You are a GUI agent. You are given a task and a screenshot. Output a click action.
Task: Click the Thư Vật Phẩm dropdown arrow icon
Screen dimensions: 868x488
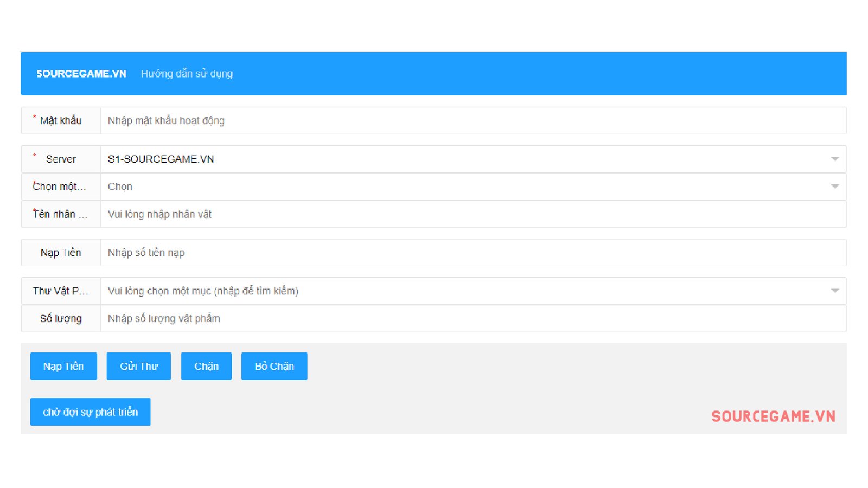tap(834, 291)
